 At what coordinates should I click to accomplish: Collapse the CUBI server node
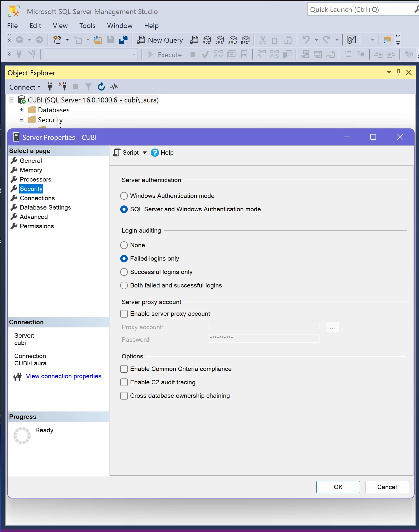pos(11,100)
